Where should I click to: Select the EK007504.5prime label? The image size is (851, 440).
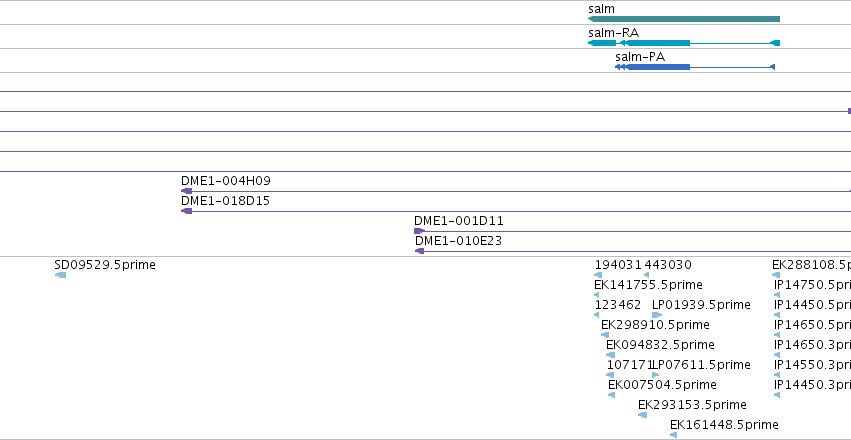tap(662, 385)
